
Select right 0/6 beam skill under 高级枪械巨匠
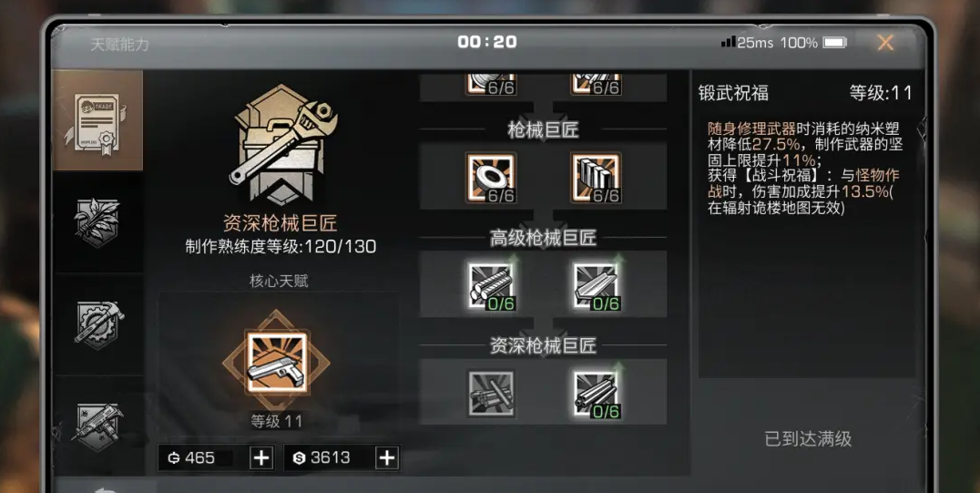pyautogui.click(x=597, y=285)
